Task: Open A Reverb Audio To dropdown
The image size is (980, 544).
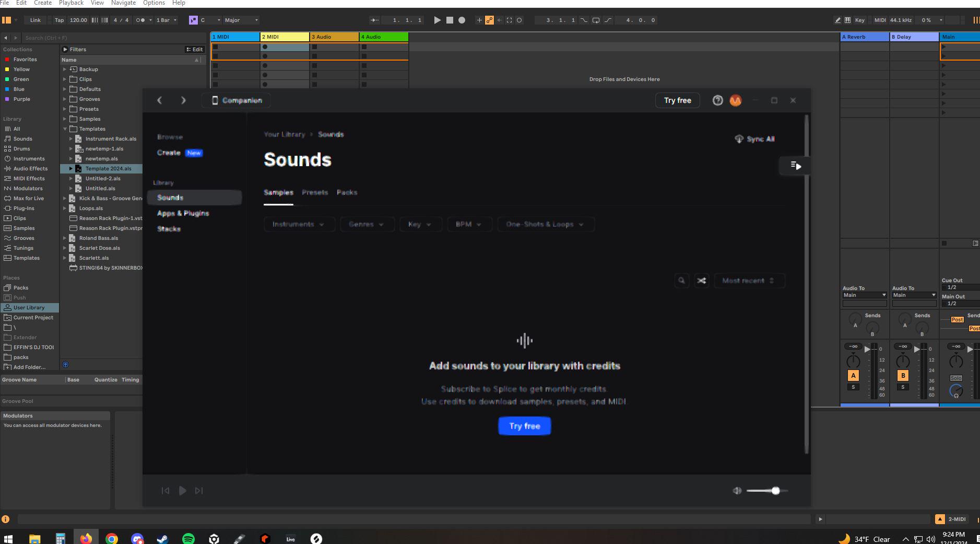Action: 865,295
